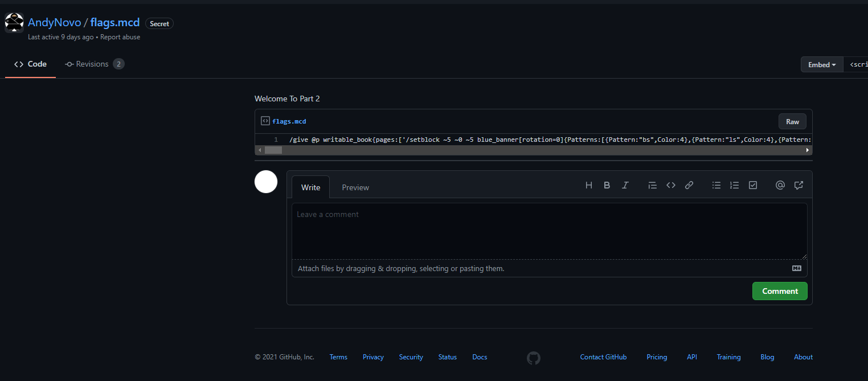Select the Write tab
Image resolution: width=868 pixels, height=381 pixels.
(x=310, y=187)
